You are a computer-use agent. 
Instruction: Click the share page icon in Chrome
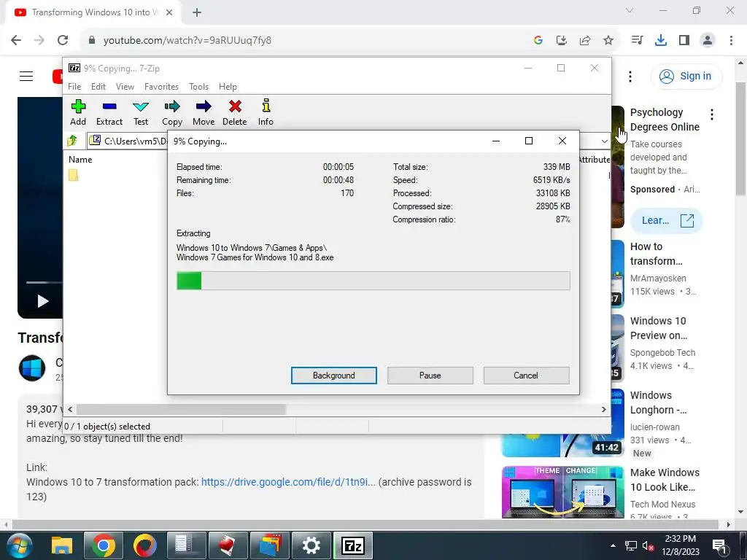coord(585,41)
